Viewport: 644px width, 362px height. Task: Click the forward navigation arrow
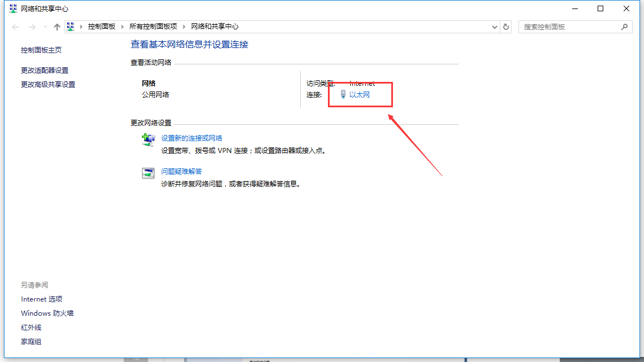click(31, 27)
